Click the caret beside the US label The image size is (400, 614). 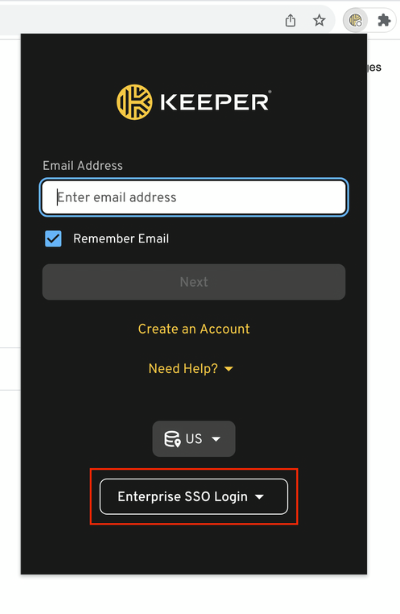click(216, 439)
